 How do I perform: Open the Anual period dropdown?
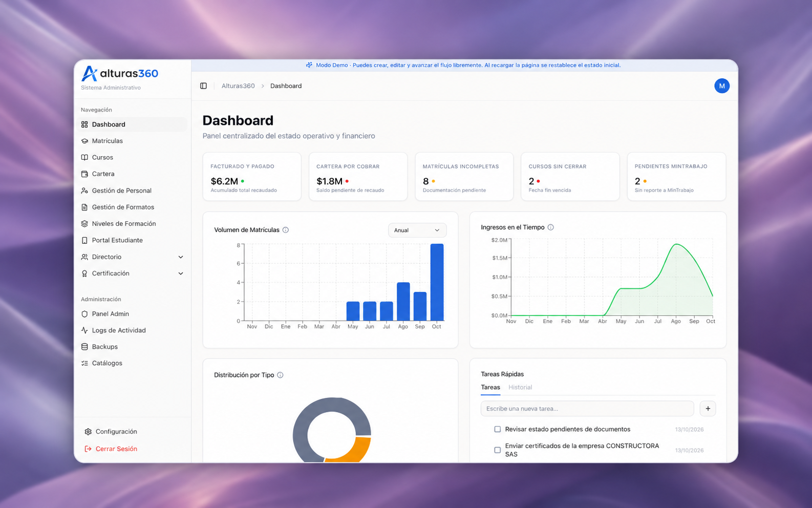(x=417, y=230)
